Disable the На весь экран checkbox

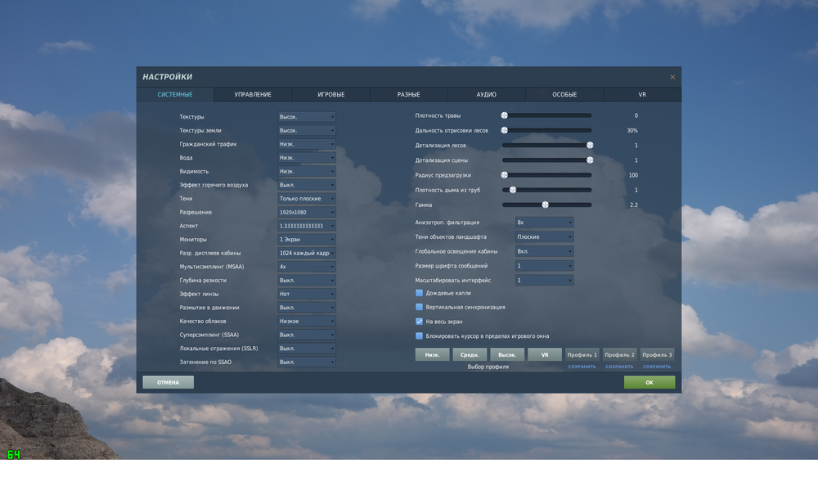(x=419, y=321)
